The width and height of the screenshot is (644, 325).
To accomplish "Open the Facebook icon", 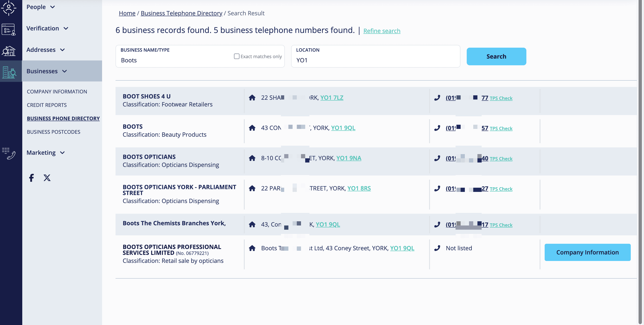I will pos(32,178).
